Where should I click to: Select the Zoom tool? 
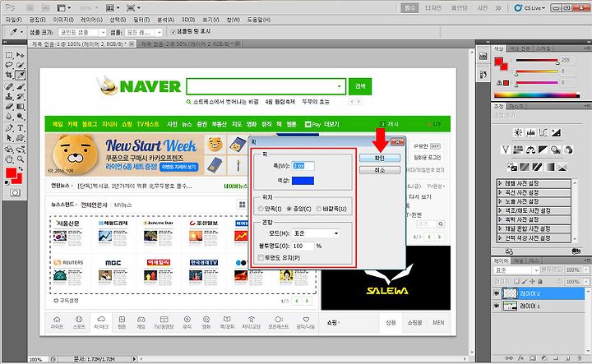21,159
